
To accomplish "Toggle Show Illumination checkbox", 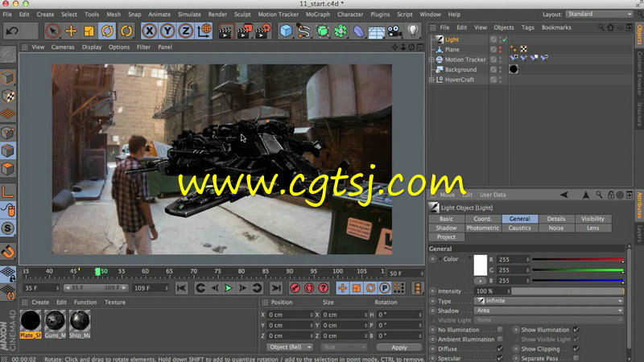I will tap(576, 330).
